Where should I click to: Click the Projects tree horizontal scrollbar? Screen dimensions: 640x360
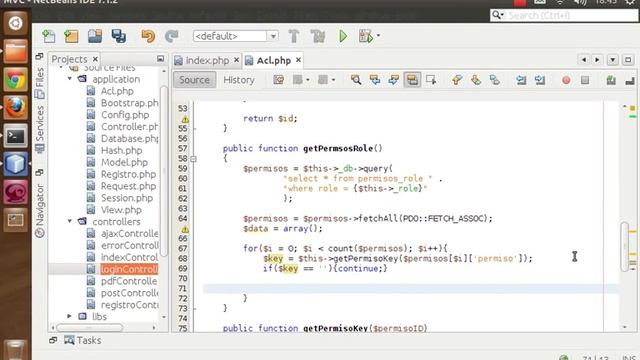click(89, 327)
